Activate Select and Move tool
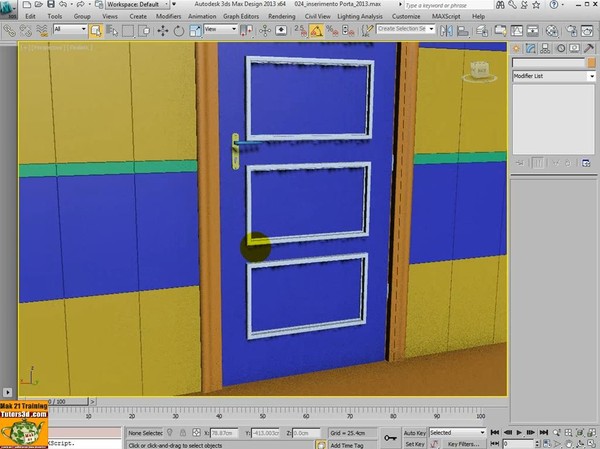 163,31
